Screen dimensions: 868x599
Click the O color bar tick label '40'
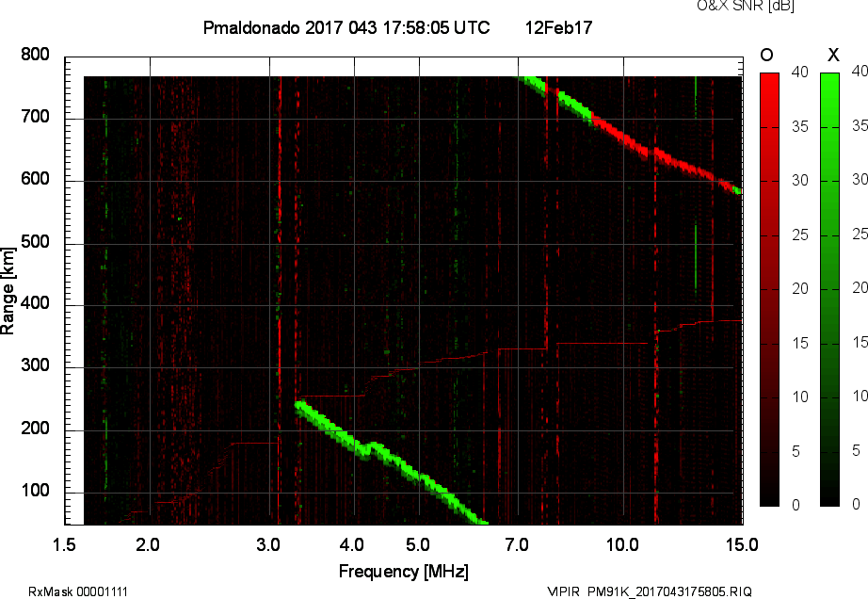[x=799, y=72]
